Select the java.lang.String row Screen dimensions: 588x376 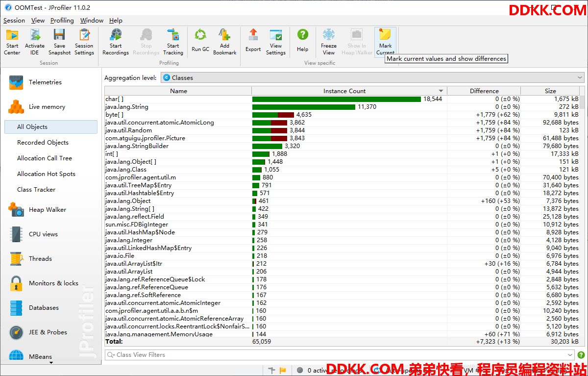342,107
